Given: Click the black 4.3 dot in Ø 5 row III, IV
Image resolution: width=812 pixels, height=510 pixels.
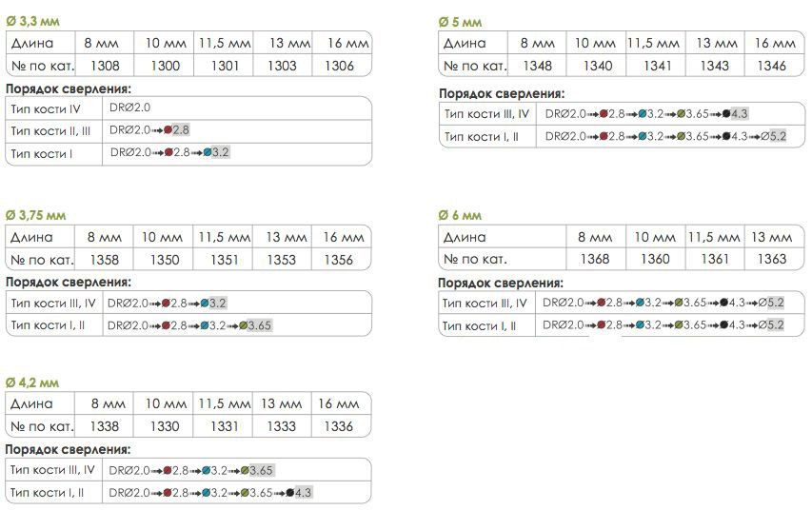Looking at the screenshot, I should 726,114.
